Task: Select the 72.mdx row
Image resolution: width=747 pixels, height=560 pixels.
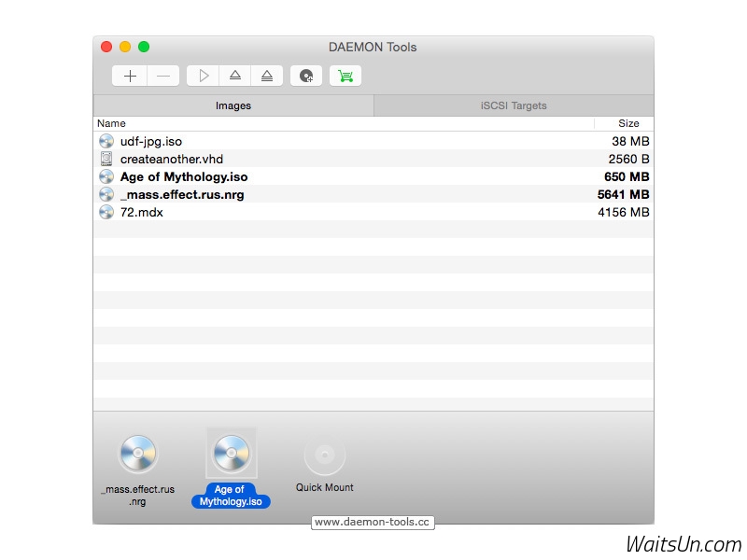Action: pyautogui.click(x=373, y=212)
